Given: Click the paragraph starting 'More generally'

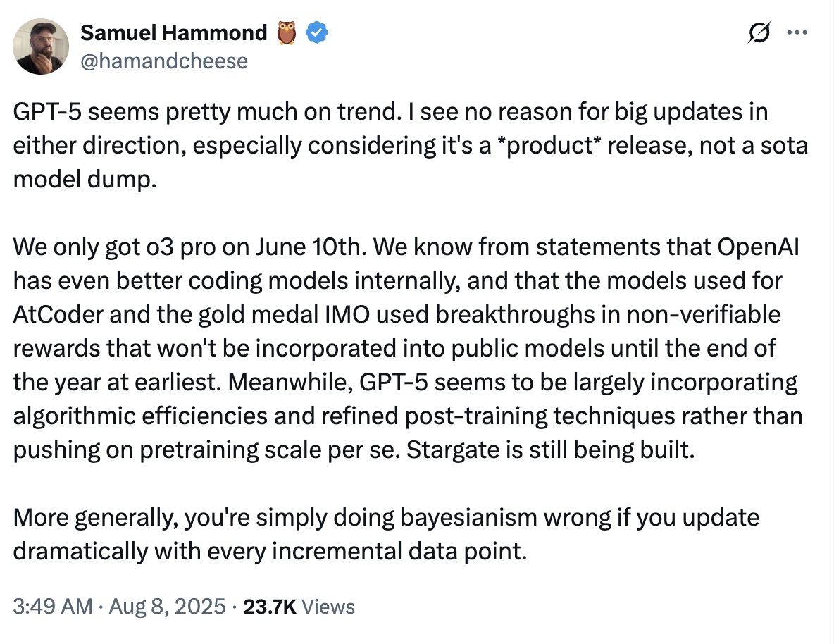Looking at the screenshot, I should tap(386, 534).
